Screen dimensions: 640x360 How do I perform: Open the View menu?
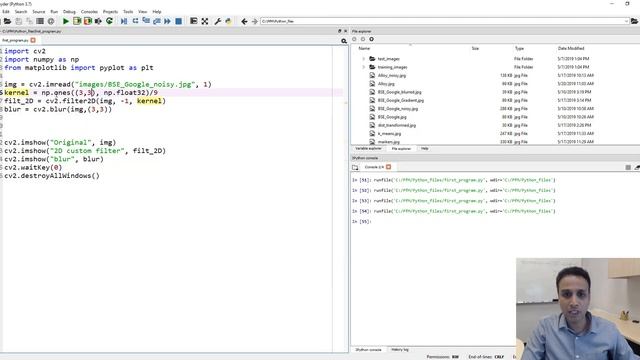tap(142, 12)
